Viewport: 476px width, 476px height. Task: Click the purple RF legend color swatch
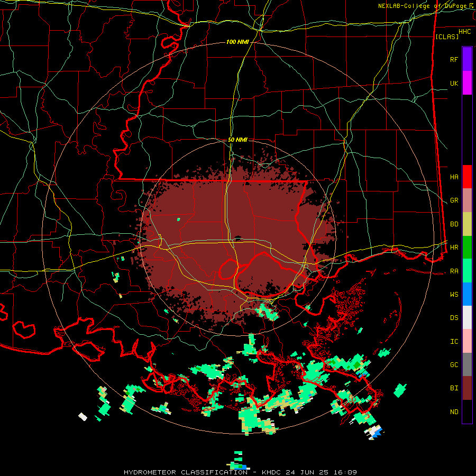(x=467, y=59)
